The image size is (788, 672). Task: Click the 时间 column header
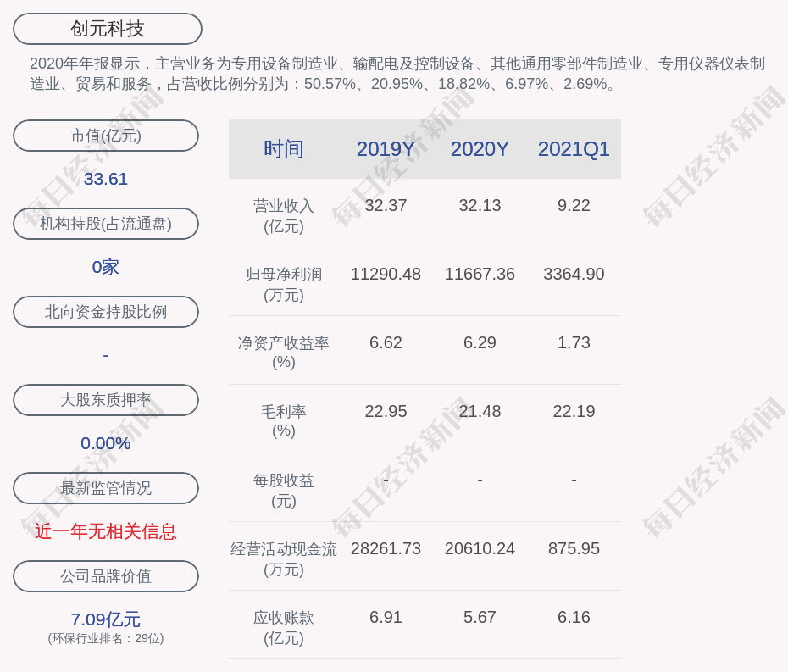coord(284,149)
